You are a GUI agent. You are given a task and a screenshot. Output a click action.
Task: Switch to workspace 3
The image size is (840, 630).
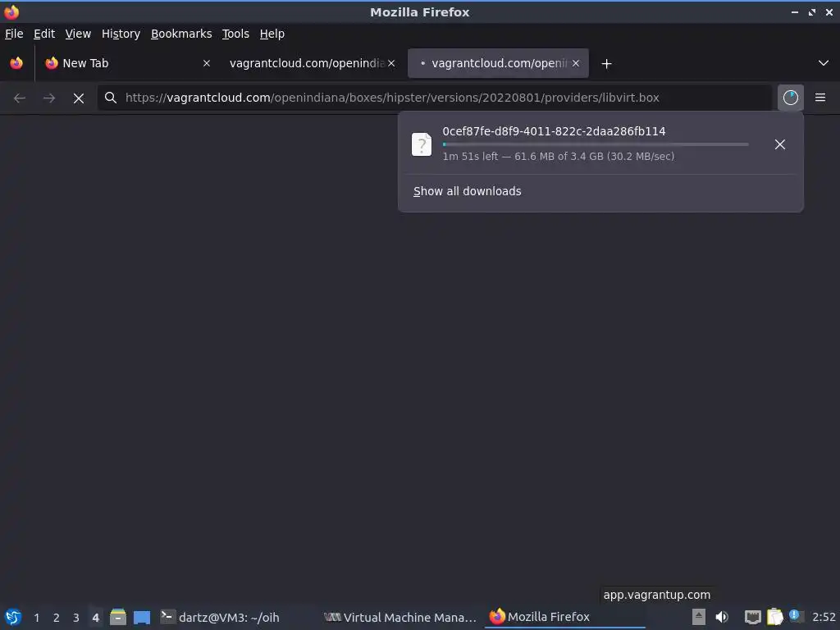tap(76, 618)
